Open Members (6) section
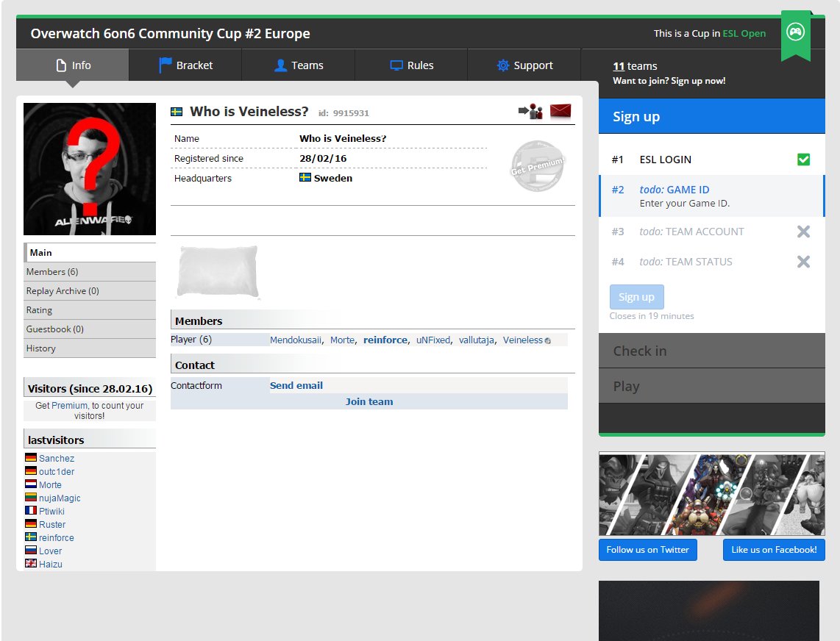The image size is (840, 641). [x=90, y=271]
